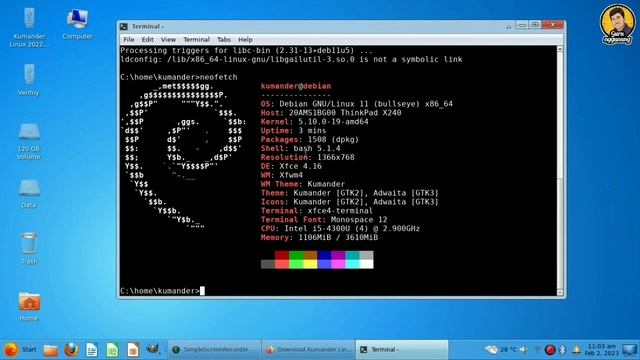
Task: Click the Start menu button
Action: [x=20, y=349]
